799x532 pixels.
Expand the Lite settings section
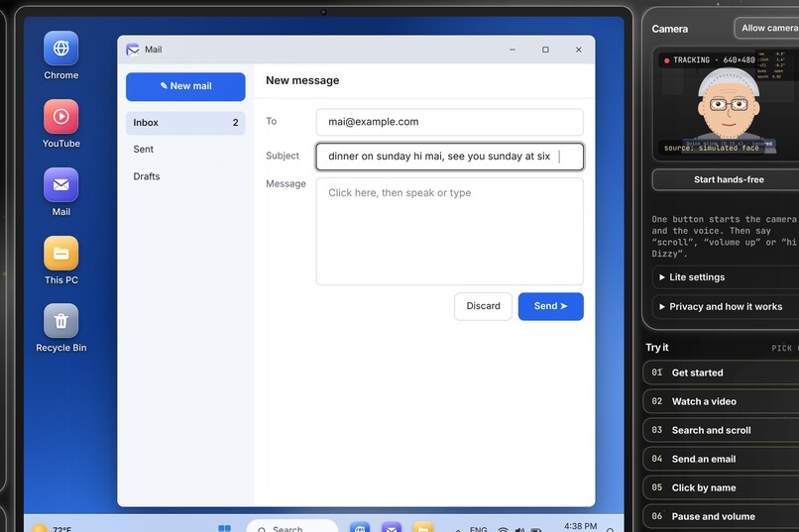pos(726,277)
